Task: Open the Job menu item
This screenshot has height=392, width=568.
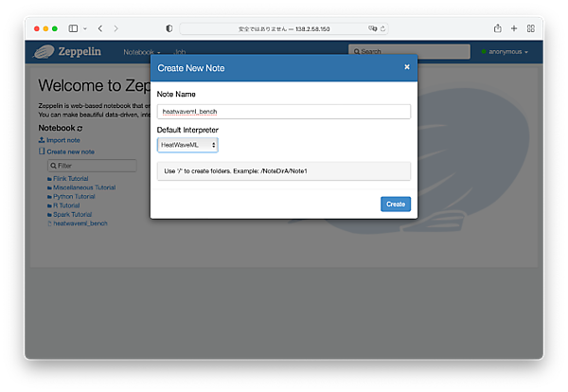Action: (x=180, y=52)
